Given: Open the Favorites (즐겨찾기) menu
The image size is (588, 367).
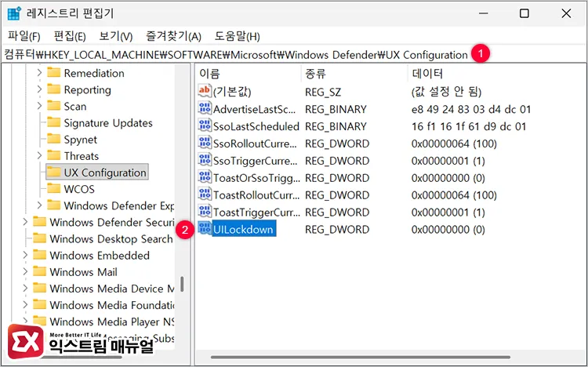Looking at the screenshot, I should 173,36.
